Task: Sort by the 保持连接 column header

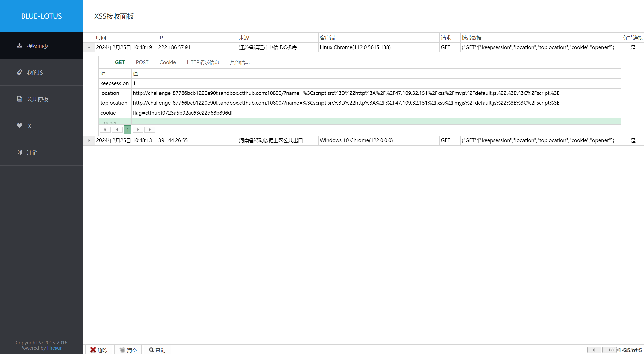Action: click(x=633, y=38)
